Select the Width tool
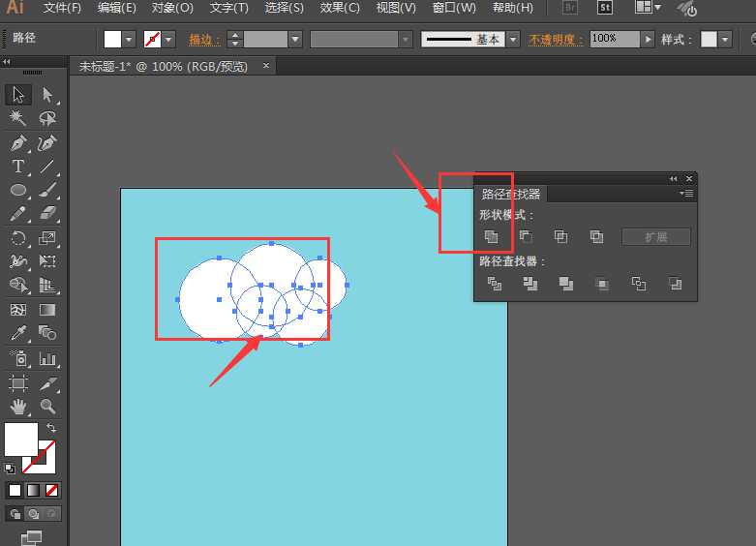 pyautogui.click(x=18, y=261)
